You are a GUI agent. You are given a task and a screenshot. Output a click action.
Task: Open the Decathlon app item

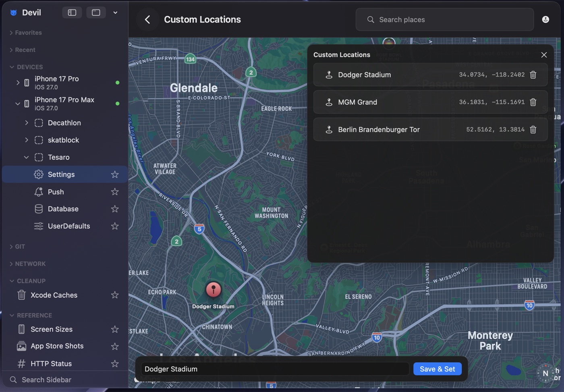[x=64, y=123]
